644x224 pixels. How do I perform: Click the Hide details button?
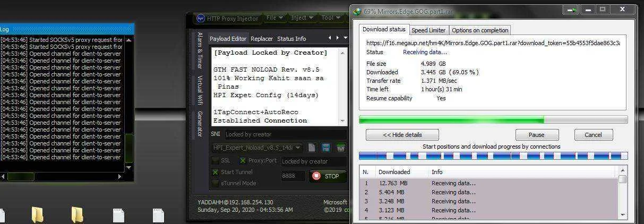coord(402,135)
